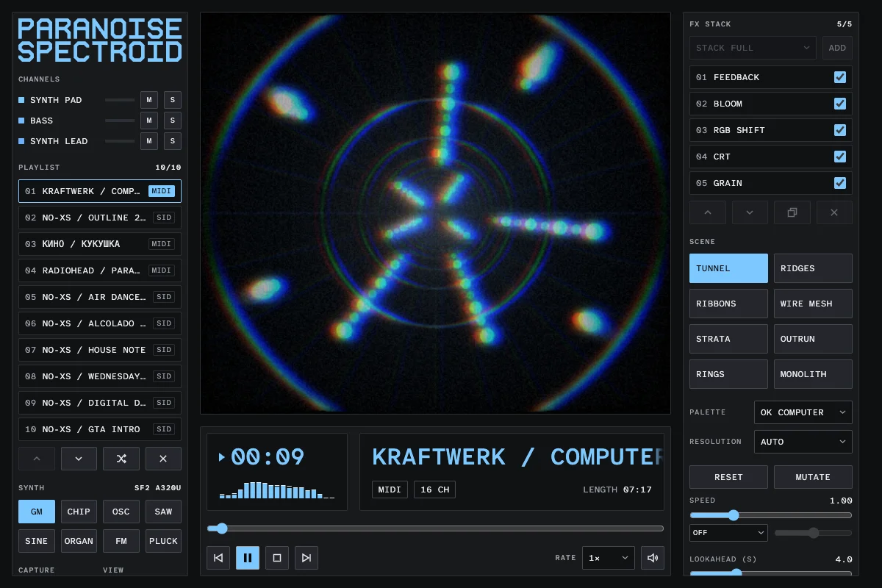This screenshot has width=882, height=588.
Task: Disable the RGB Shift effect checkbox
Action: (840, 130)
